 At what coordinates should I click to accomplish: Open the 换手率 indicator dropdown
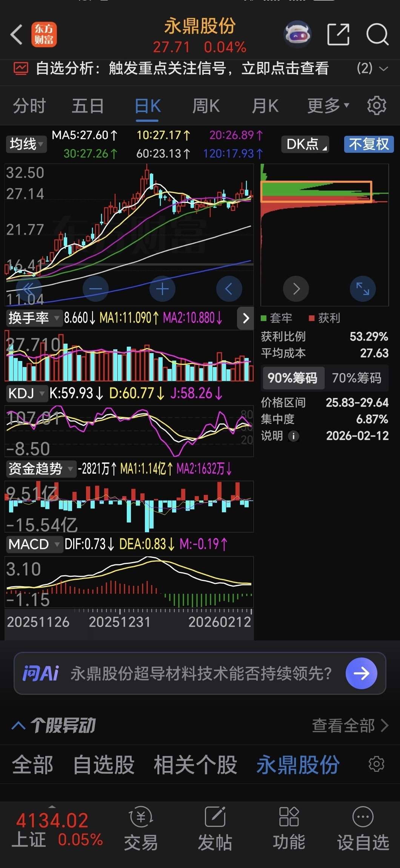click(34, 318)
